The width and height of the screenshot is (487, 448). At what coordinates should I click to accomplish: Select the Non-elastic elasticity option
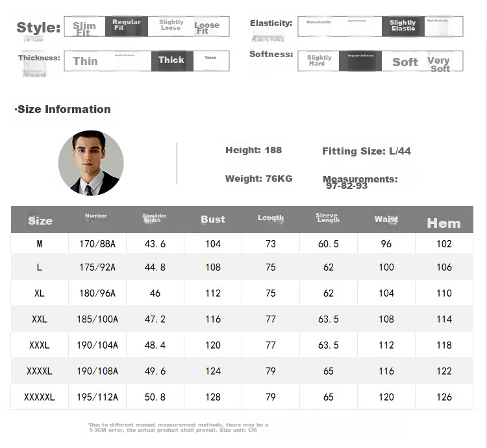[319, 22]
